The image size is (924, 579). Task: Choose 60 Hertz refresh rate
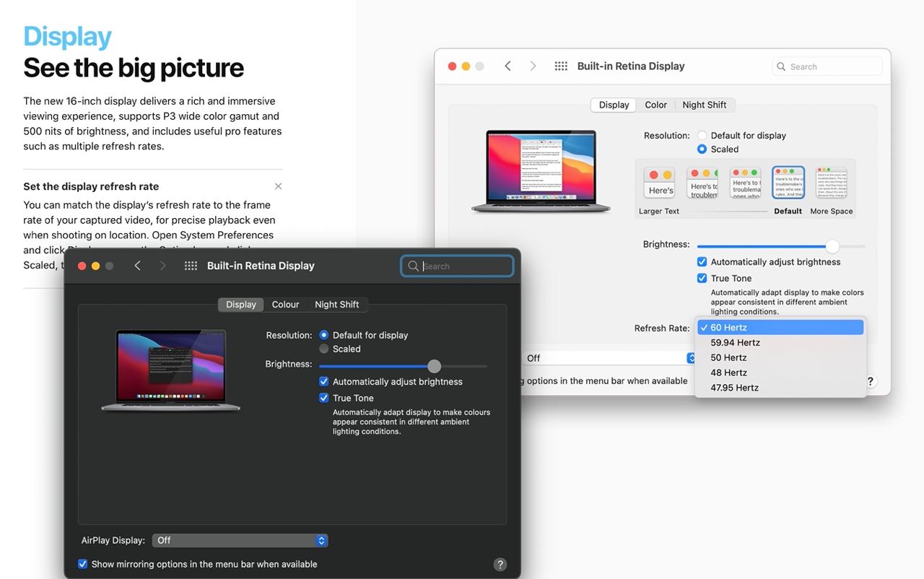[780, 328]
